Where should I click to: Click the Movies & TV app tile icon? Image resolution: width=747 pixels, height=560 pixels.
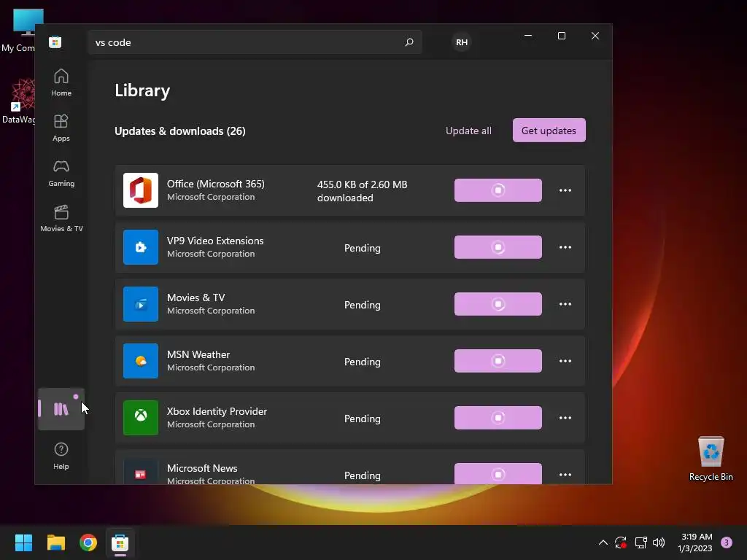pyautogui.click(x=141, y=304)
